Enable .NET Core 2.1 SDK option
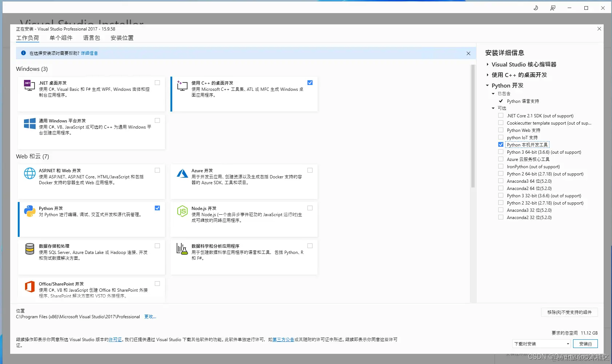612x364 pixels. (501, 116)
